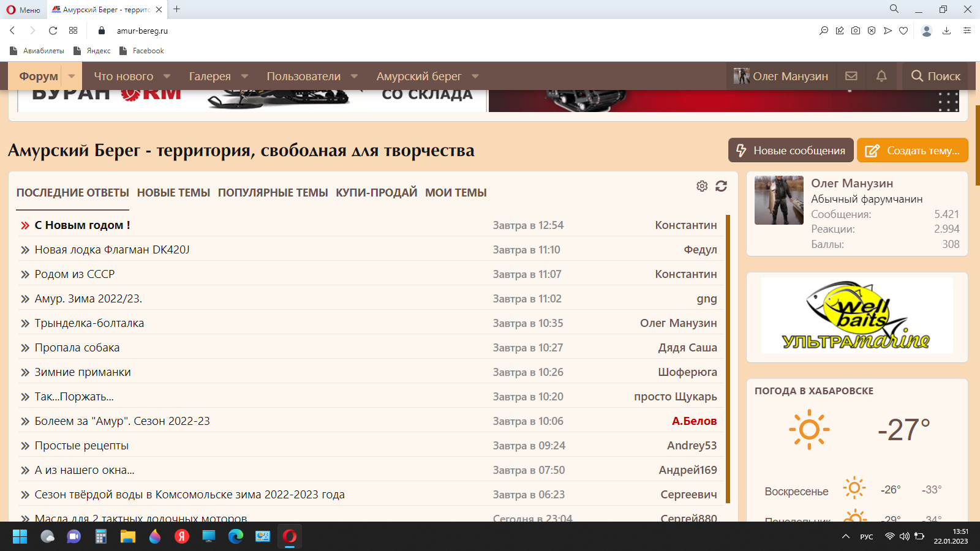Reload the page in the browser
980x551 pixels.
[54, 30]
